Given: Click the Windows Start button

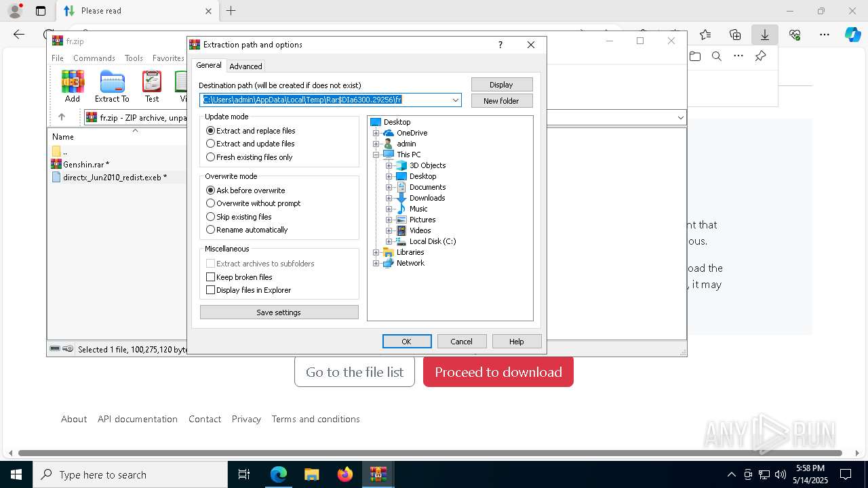Looking at the screenshot, I should click(x=16, y=474).
